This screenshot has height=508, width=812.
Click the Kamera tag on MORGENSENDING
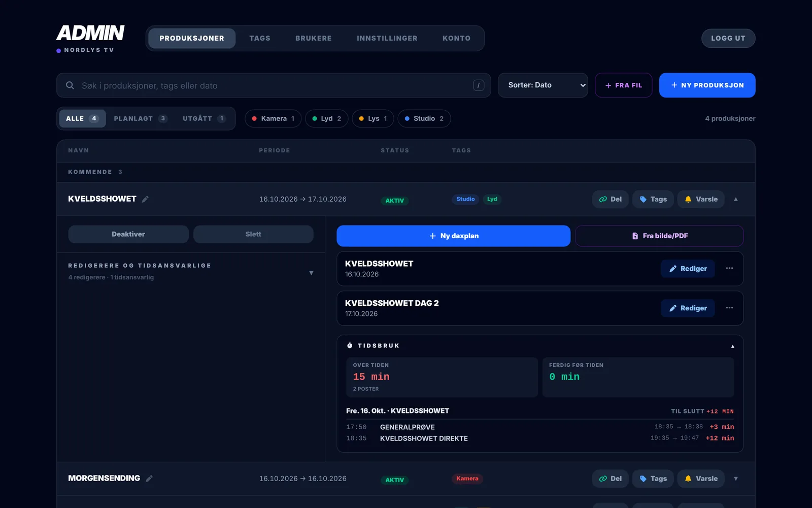[467, 479]
